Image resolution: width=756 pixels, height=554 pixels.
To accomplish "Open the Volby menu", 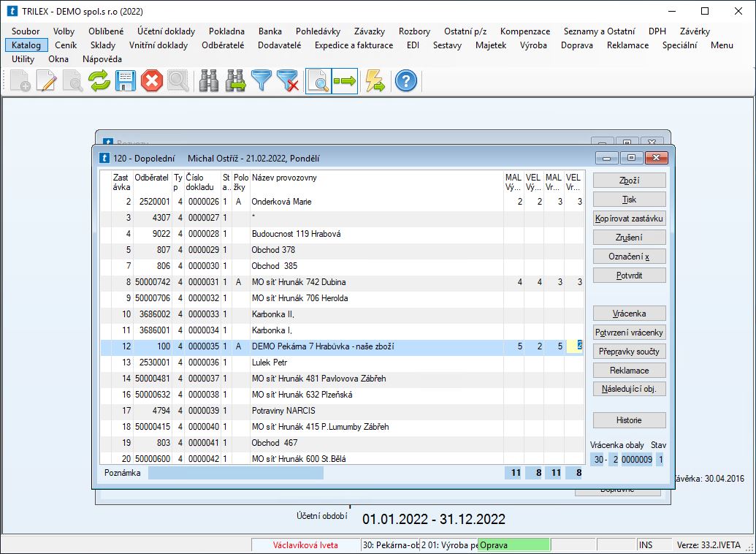I will (x=64, y=31).
